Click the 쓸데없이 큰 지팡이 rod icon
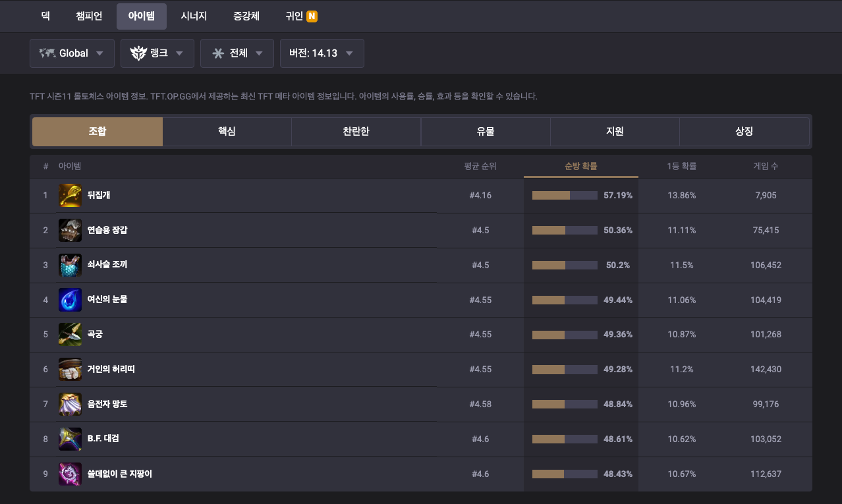The height and width of the screenshot is (504, 842). coord(70,474)
